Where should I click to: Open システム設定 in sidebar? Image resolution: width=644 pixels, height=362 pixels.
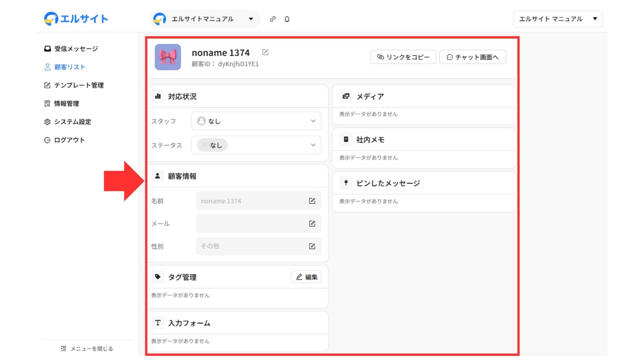[72, 122]
